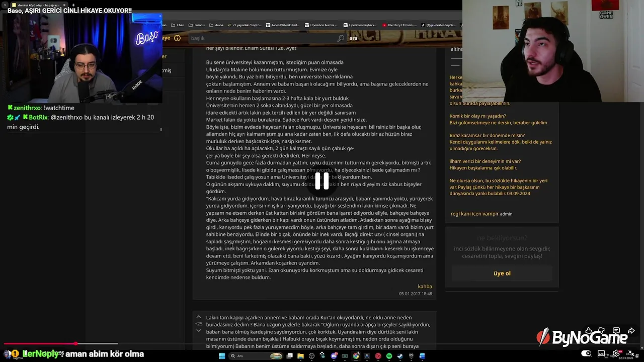The image size is (644, 362).
Task: Open File Explorer from the taskbar
Action: click(300, 356)
